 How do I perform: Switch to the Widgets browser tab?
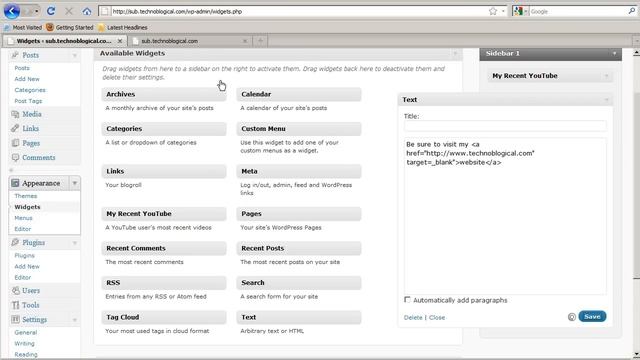click(64, 41)
